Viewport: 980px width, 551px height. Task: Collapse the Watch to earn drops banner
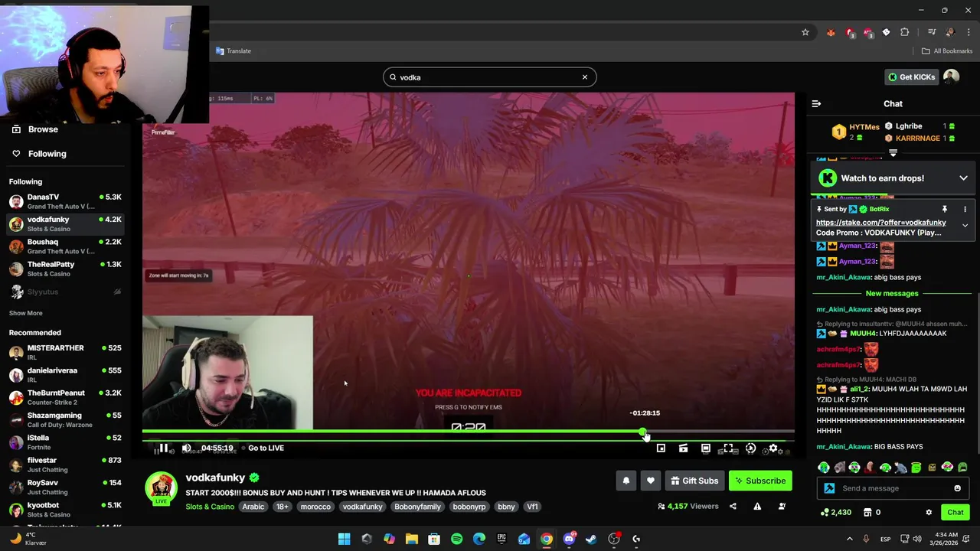pos(963,178)
